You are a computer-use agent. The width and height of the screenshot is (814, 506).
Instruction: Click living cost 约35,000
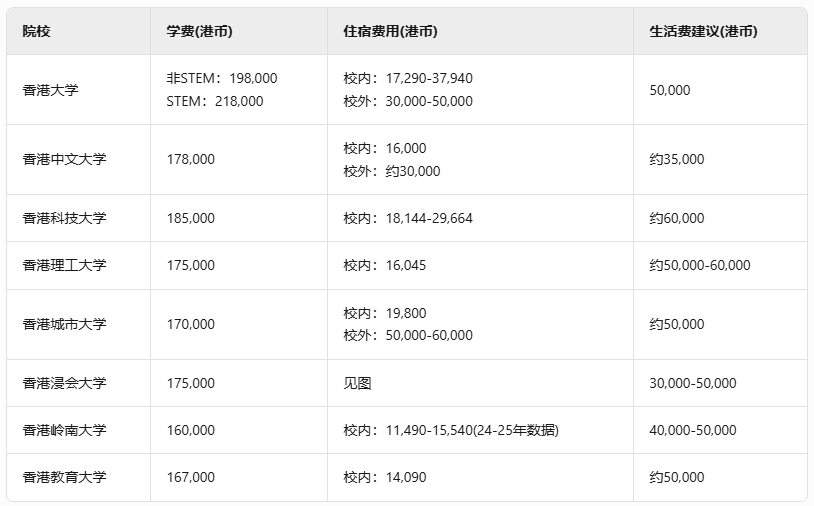point(677,159)
